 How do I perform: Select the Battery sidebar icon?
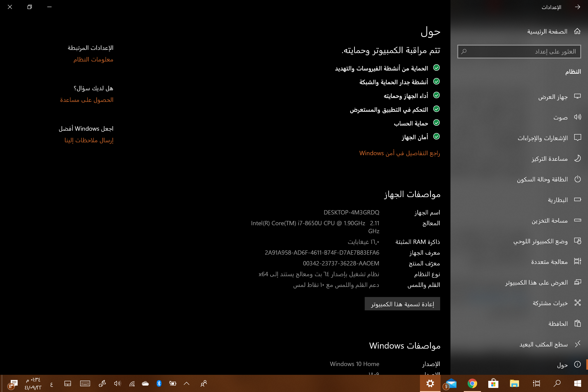pos(577,199)
